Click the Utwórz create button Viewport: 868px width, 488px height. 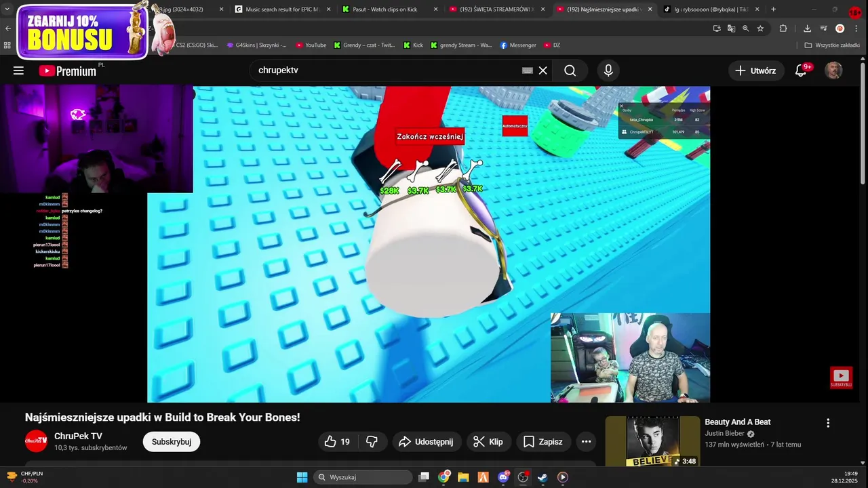[x=756, y=70]
